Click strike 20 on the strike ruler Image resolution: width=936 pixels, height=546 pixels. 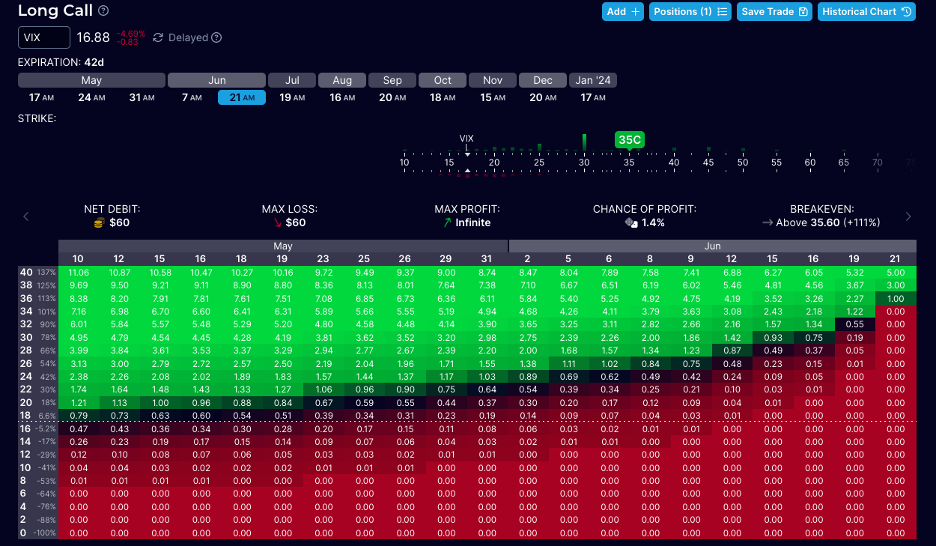pos(494,162)
